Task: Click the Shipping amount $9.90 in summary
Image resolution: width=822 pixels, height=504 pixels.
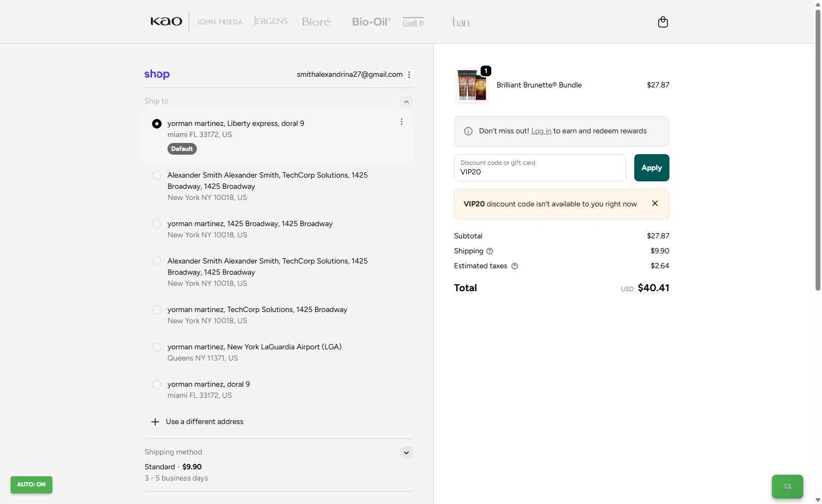Action: [660, 251]
